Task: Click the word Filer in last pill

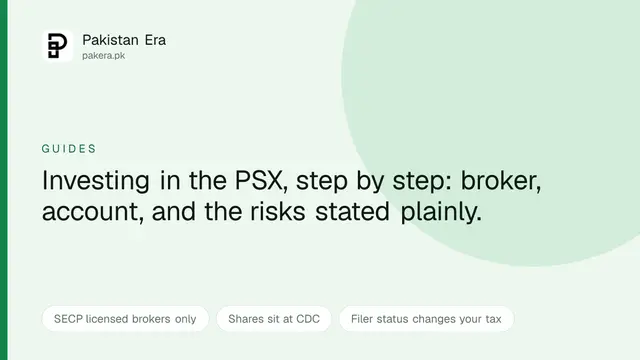Action: point(362,319)
